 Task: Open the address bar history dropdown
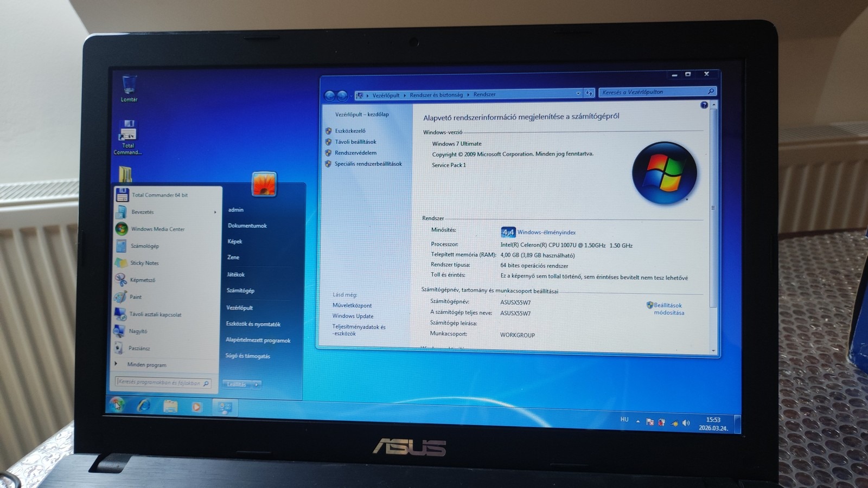point(578,93)
